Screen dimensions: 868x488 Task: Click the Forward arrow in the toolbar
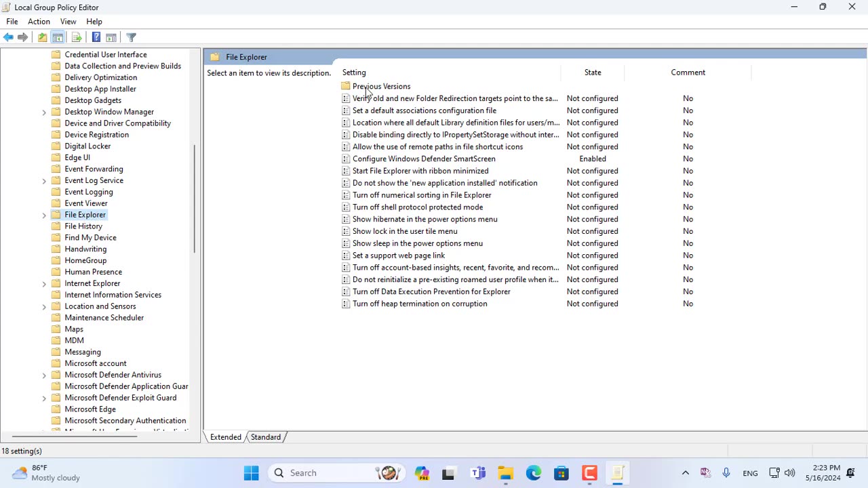coord(22,37)
